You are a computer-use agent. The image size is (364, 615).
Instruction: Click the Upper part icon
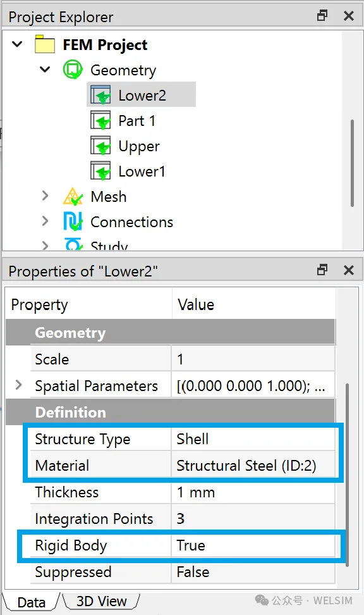click(x=100, y=146)
